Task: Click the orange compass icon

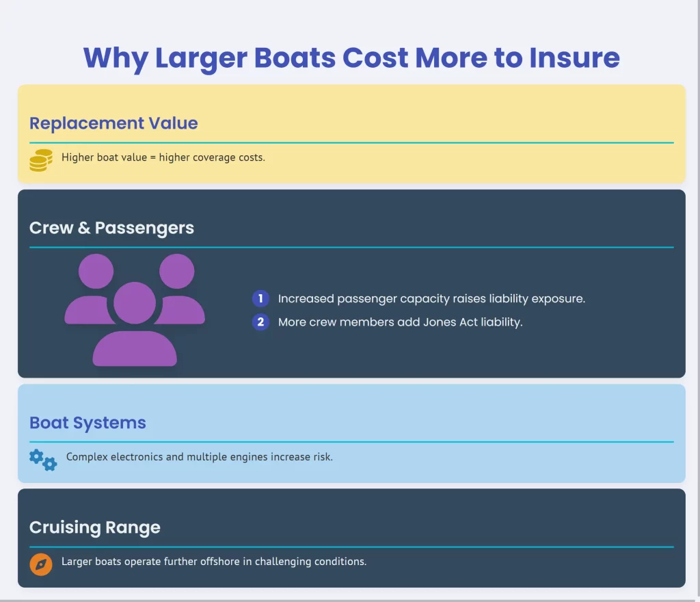Action: coord(41,564)
